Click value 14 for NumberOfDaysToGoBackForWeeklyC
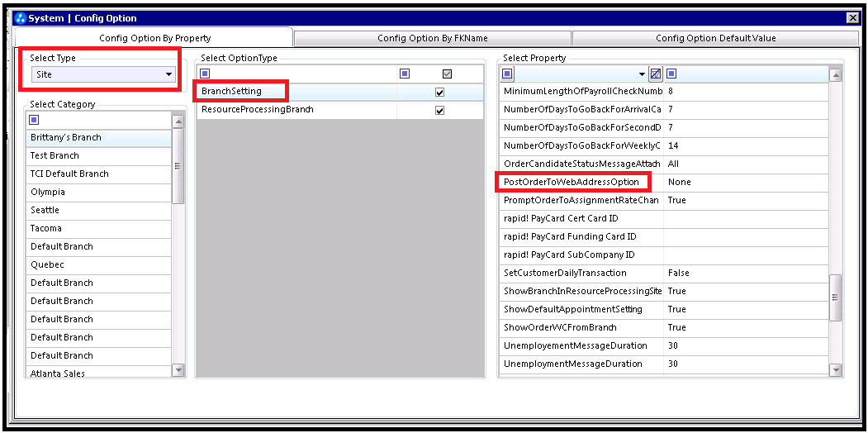 coord(673,146)
